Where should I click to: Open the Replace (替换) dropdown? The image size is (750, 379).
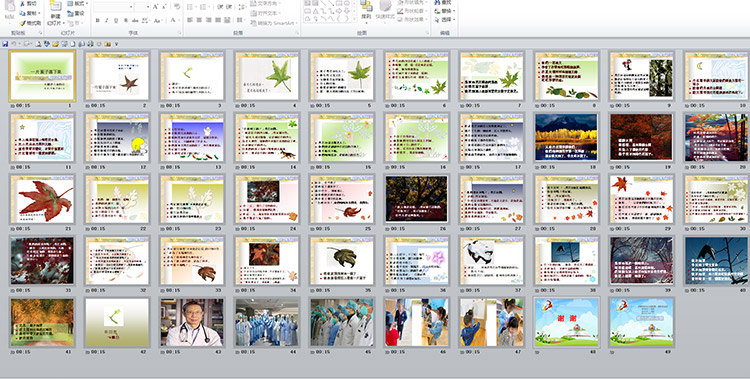click(x=445, y=11)
